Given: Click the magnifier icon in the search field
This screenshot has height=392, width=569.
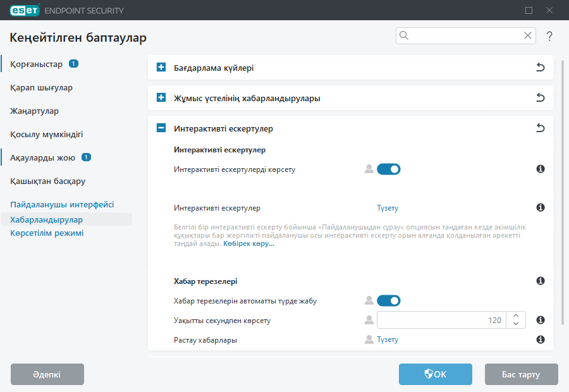Looking at the screenshot, I should click(x=404, y=35).
